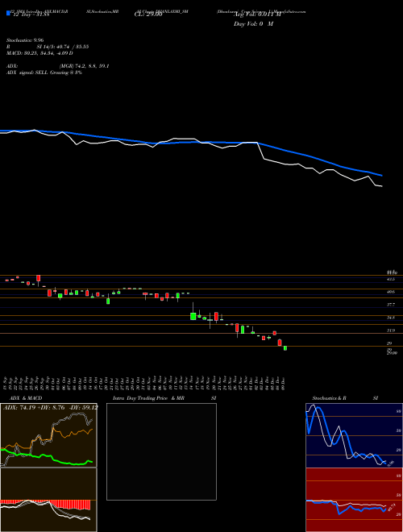The image size is (403, 532).
Task: Select the 'MACD: 39.23, 34.34, -4.09' line
Action: coord(39,53)
